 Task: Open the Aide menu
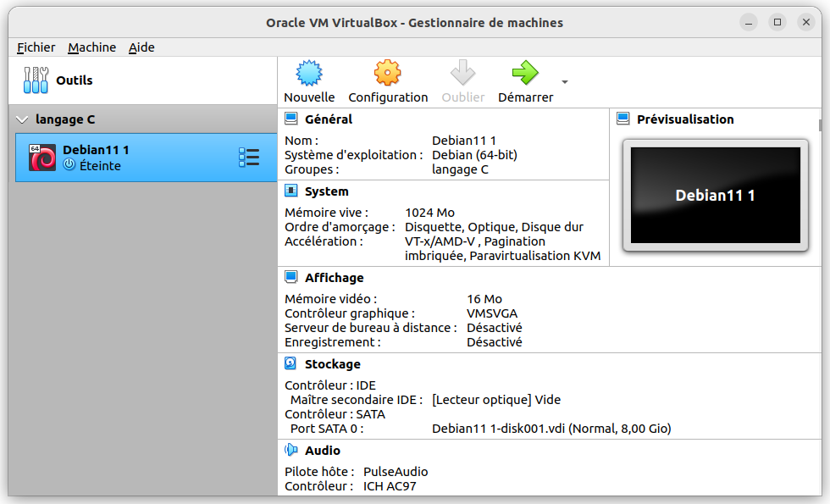[141, 47]
